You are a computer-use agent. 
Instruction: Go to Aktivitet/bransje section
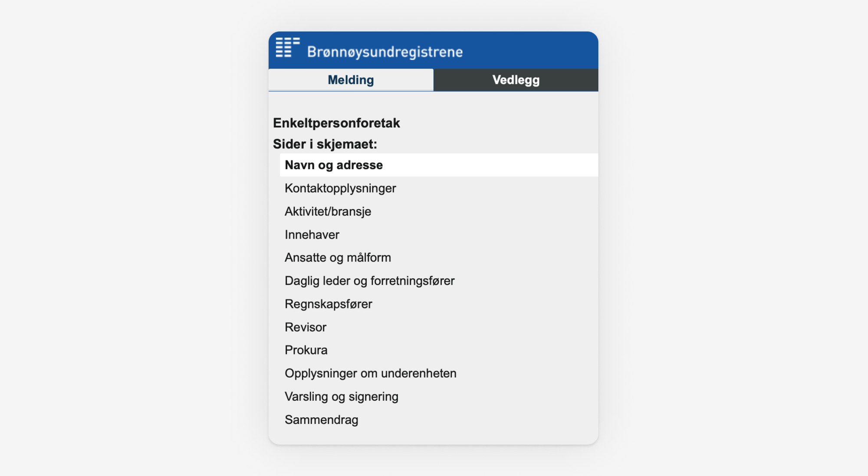click(328, 211)
